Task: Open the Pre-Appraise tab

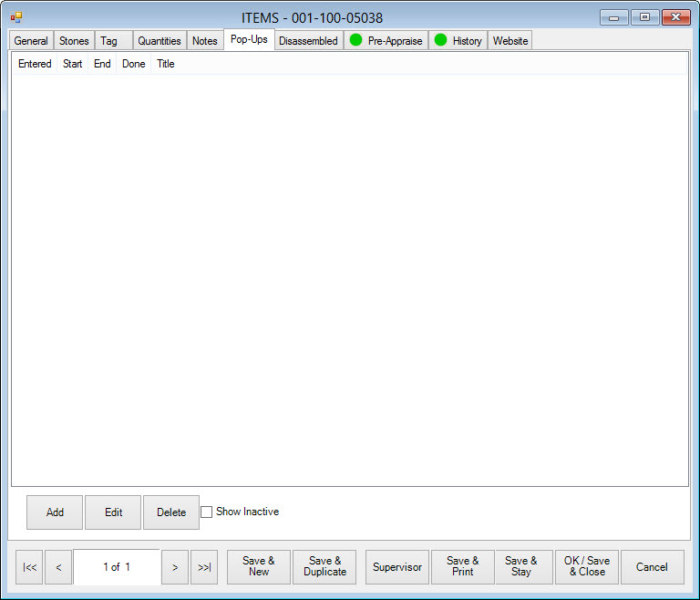Action: tap(386, 41)
